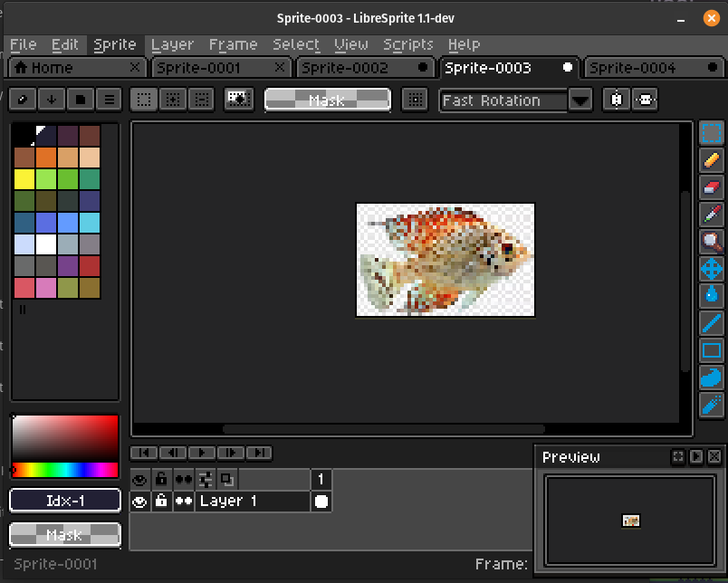Open the palette options menu button
The image size is (728, 583).
pyautogui.click(x=109, y=100)
